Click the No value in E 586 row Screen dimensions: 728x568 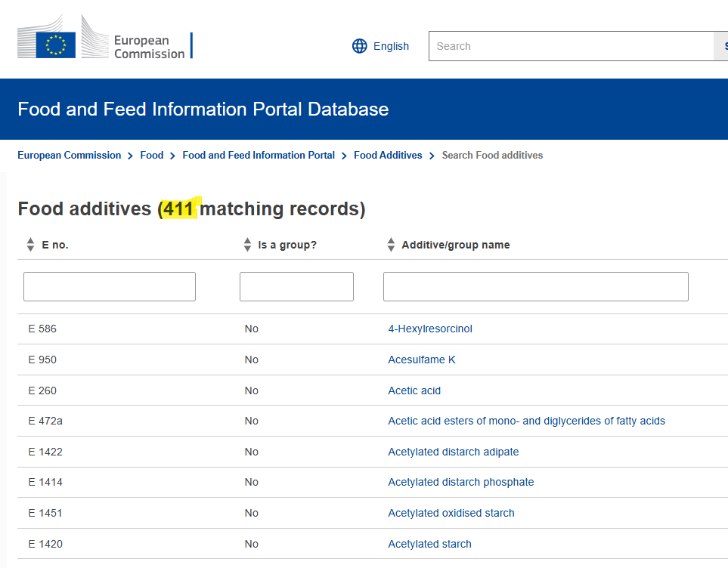(251, 329)
